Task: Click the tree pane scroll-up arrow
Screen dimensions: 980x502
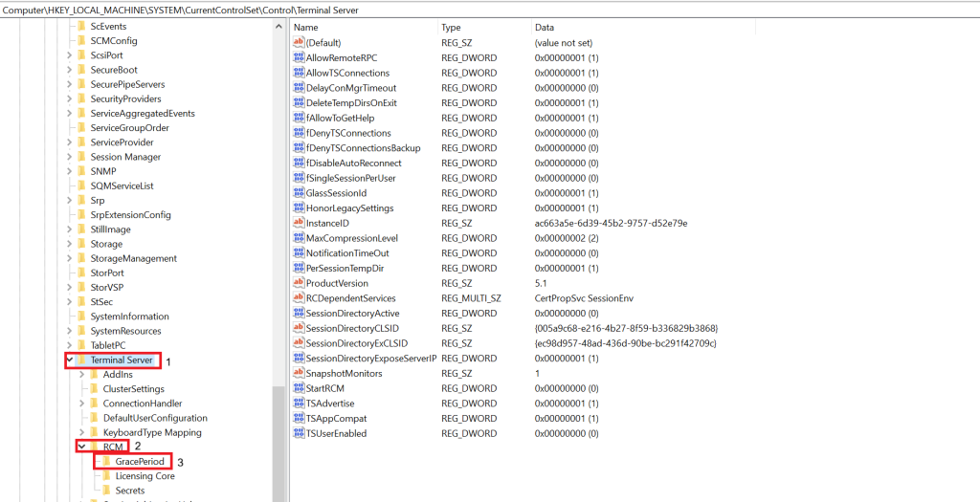Action: pyautogui.click(x=278, y=26)
